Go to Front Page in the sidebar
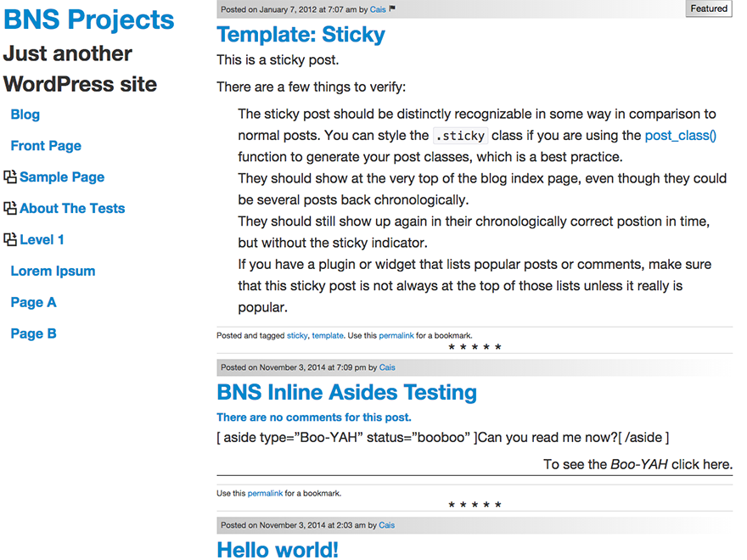Viewport: 747px width, 560px height. [46, 146]
